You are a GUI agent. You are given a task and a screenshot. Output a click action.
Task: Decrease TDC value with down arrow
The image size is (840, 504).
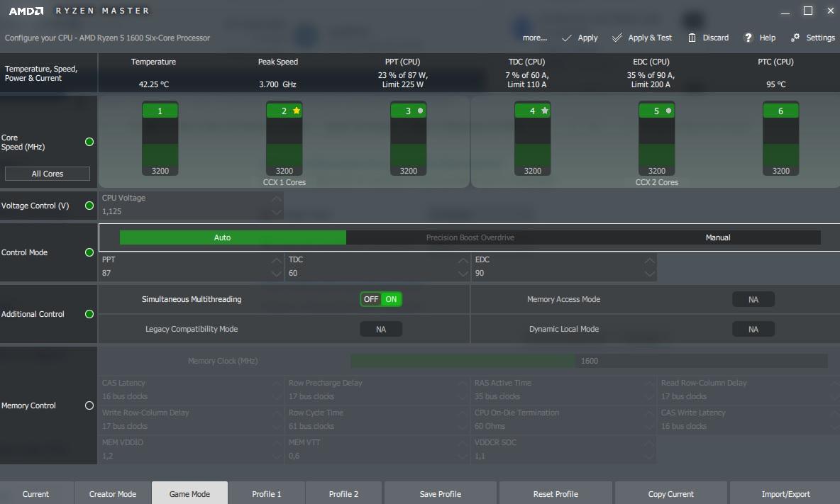463,274
